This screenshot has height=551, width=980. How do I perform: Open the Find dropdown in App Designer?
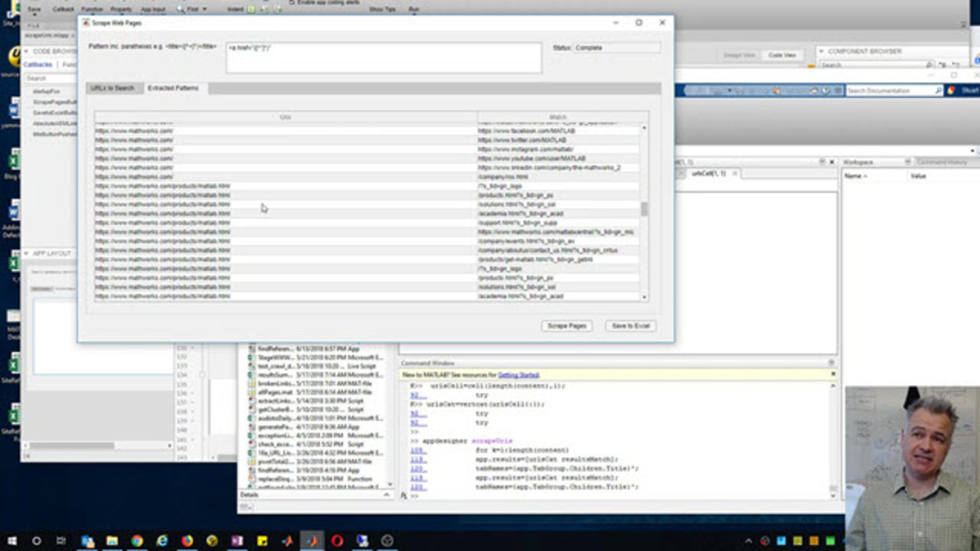pyautogui.click(x=191, y=9)
